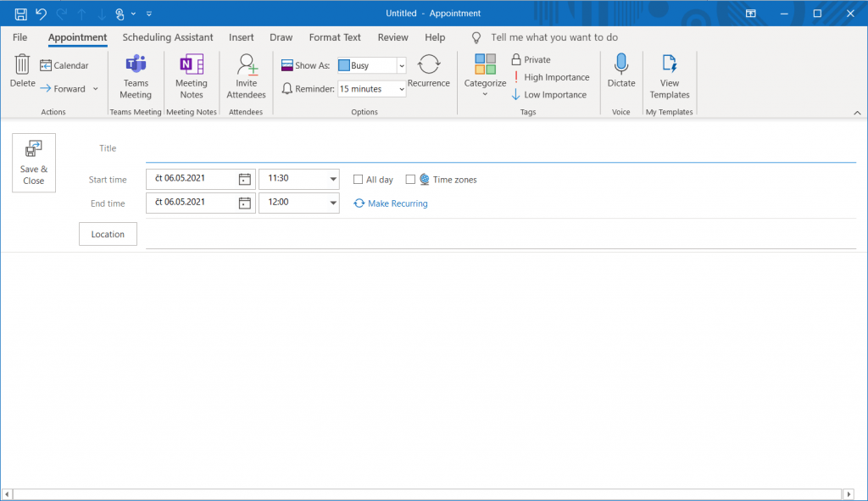Expand the start time 11:30 dropdown

[332, 180]
